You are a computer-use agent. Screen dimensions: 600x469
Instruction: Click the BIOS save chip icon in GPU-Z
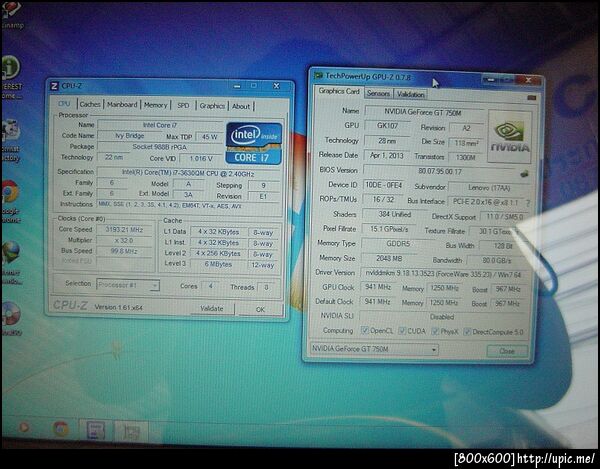coord(524,174)
